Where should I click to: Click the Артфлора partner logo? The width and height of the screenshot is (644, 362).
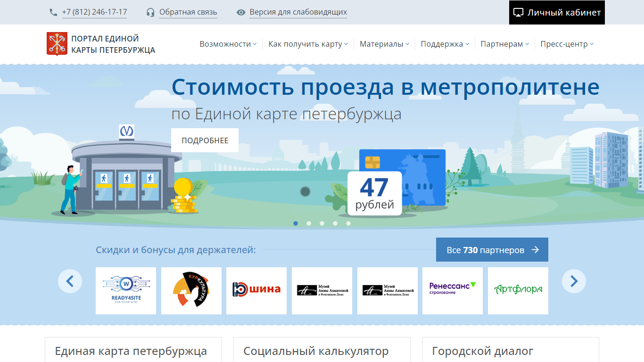tap(518, 291)
